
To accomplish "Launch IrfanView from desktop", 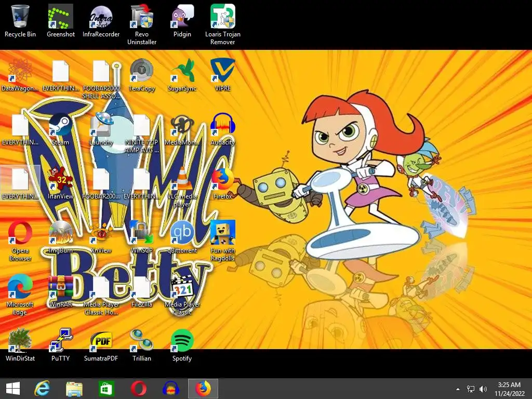I will [60, 183].
